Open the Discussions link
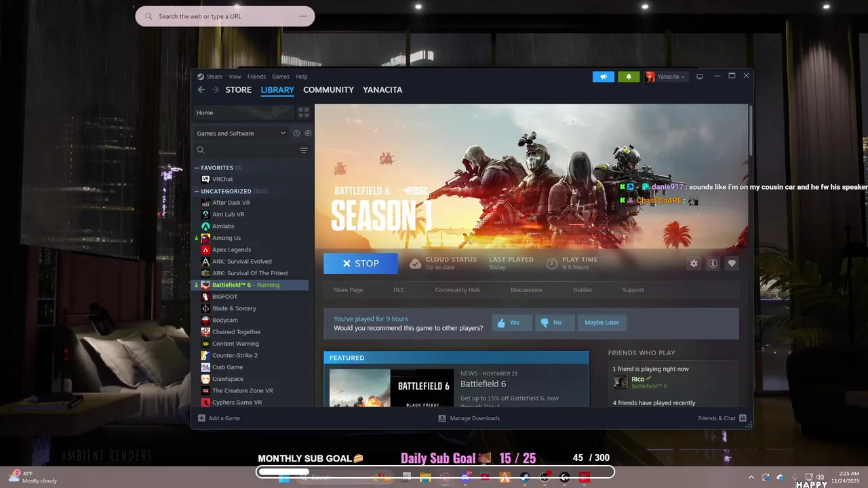 coord(526,290)
